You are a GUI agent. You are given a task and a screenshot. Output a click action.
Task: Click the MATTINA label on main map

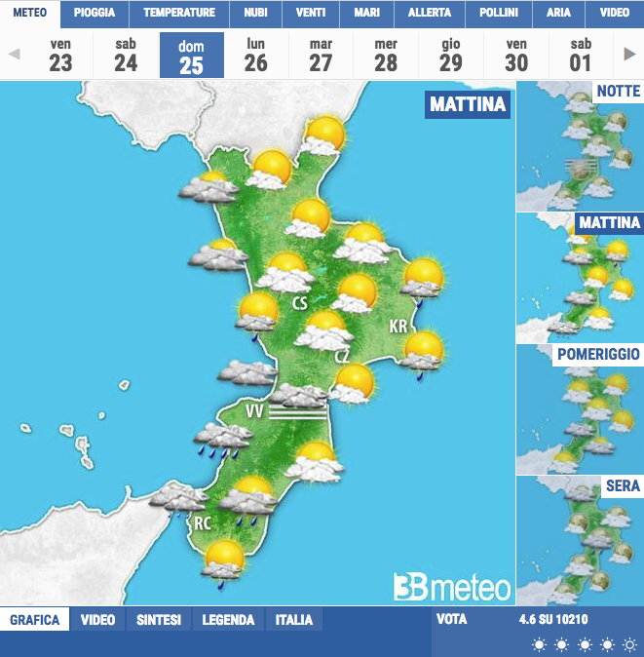click(468, 104)
